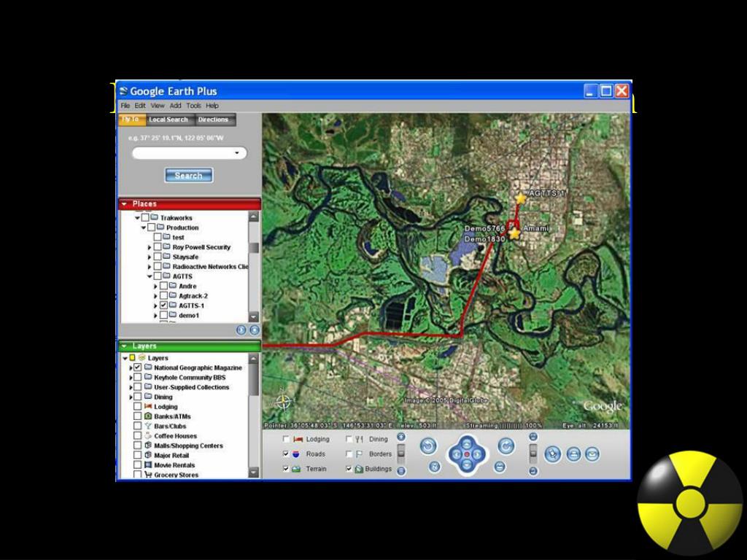Click the reset north compass button
This screenshot has width=747, height=560.
click(434, 467)
